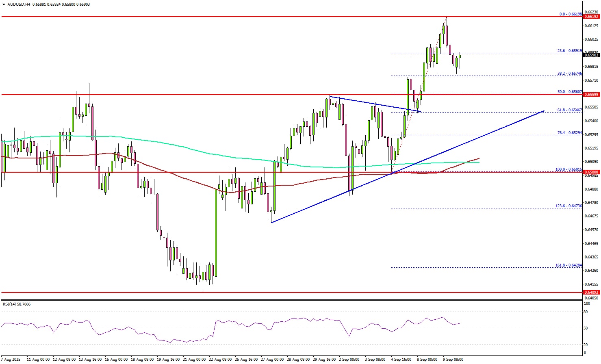Click the 9 Sep 08:00 time axis label

click(x=453, y=360)
